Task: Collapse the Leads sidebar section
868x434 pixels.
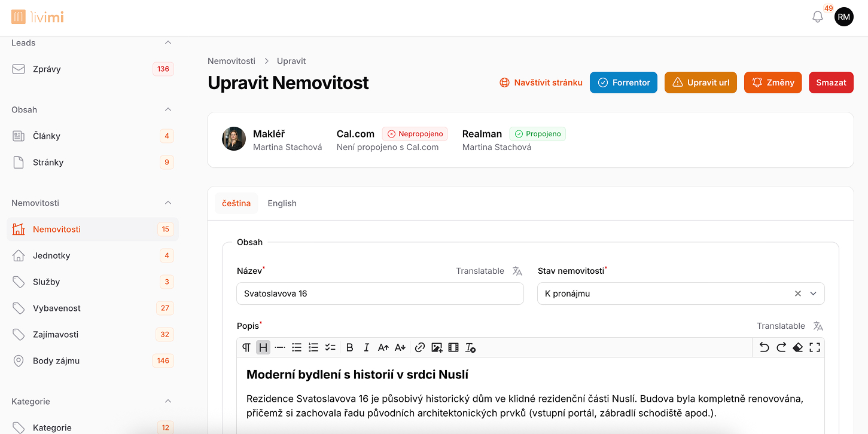Action: click(x=168, y=42)
